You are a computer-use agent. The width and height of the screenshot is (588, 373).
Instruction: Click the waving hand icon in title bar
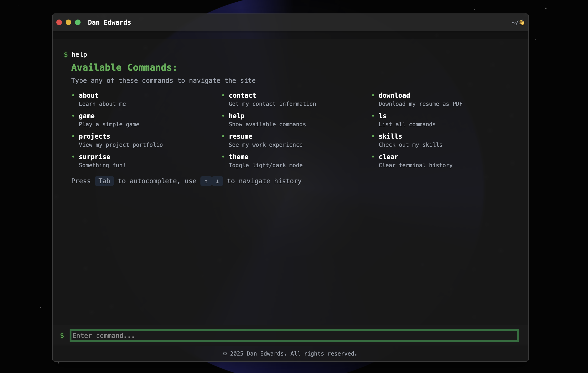click(522, 23)
